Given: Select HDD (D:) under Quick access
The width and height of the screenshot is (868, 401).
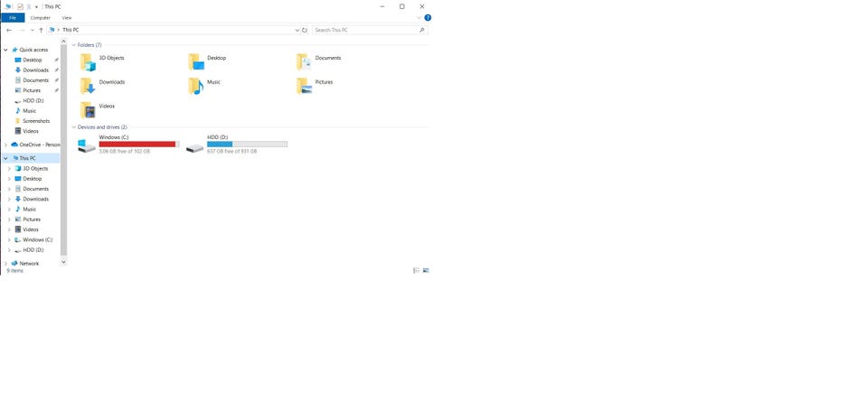Looking at the screenshot, I should [33, 100].
